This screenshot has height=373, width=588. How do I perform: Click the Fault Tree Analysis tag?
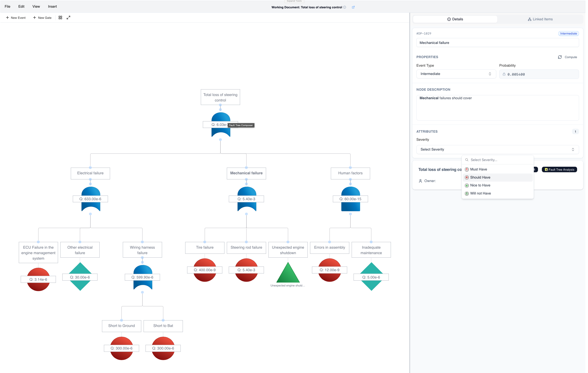pyautogui.click(x=559, y=170)
